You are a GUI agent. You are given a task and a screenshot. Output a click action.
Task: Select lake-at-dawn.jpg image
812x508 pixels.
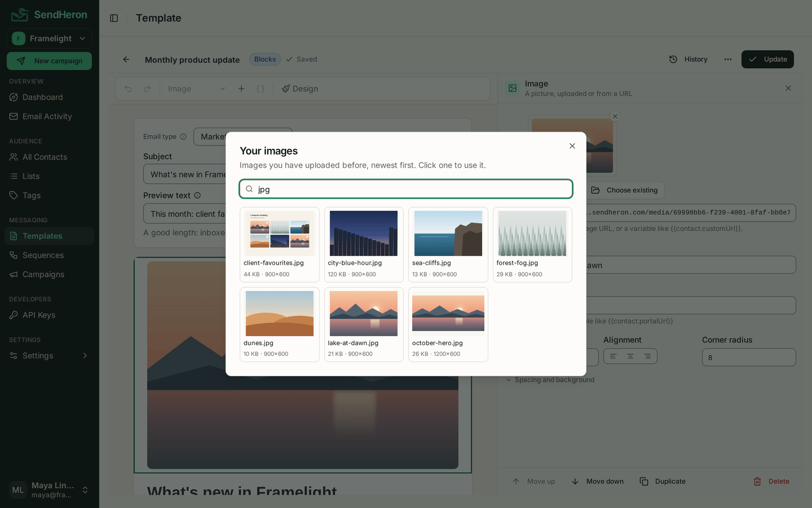[363, 324]
